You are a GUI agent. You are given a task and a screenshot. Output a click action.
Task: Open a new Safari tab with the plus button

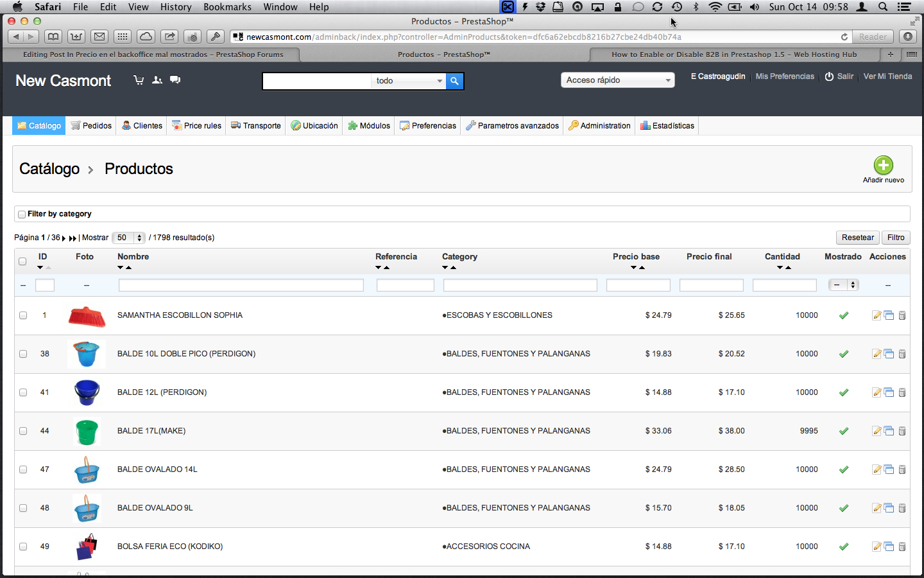[x=890, y=55]
